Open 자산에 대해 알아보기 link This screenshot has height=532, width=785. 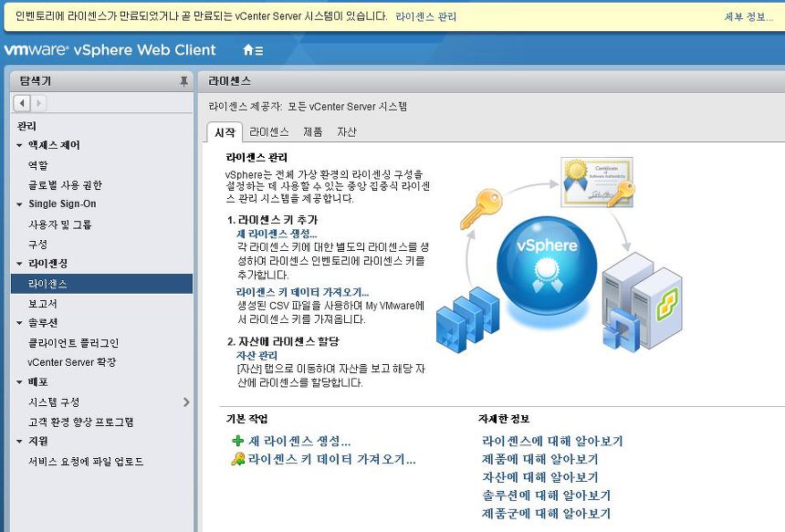click(539, 477)
